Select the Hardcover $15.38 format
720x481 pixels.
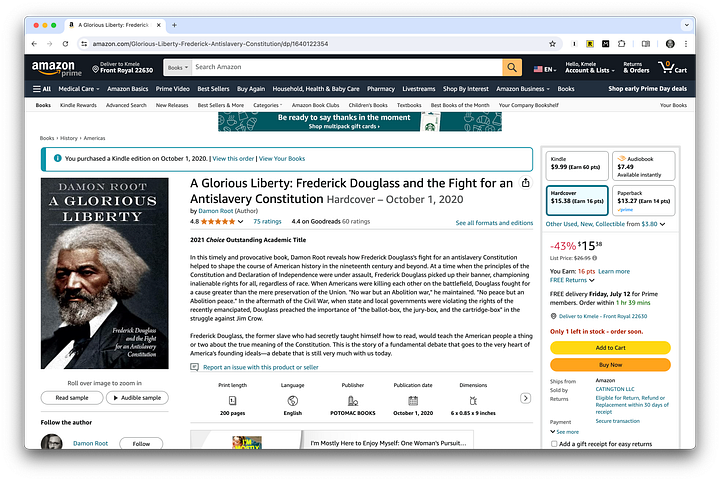point(577,200)
